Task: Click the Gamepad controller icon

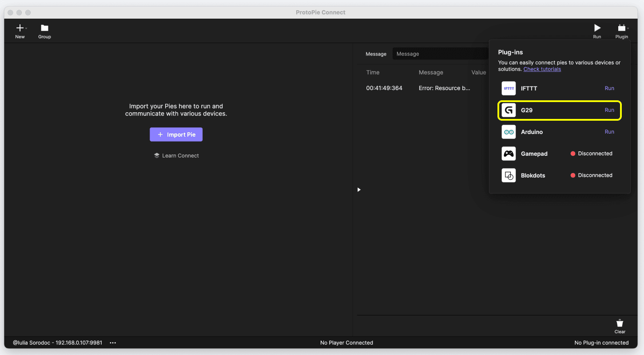Action: click(509, 154)
